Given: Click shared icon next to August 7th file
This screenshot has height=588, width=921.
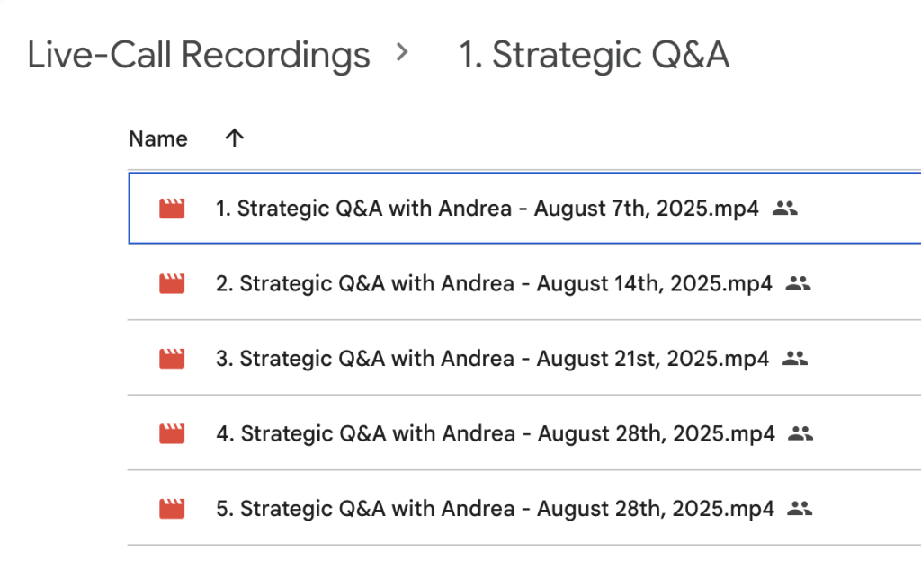Looking at the screenshot, I should click(x=785, y=209).
